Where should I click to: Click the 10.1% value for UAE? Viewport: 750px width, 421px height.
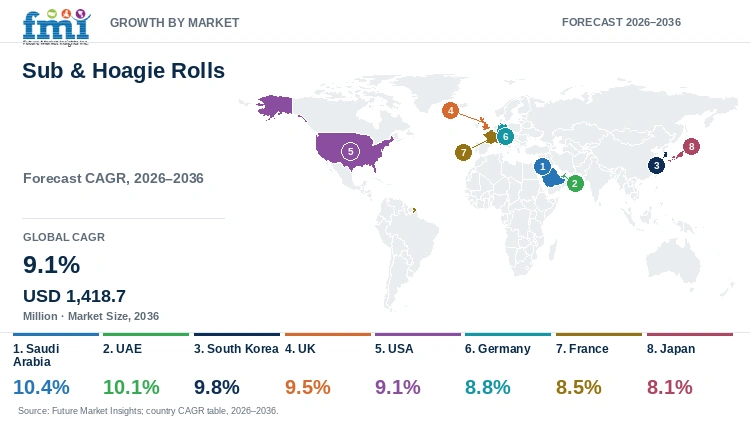(x=131, y=387)
